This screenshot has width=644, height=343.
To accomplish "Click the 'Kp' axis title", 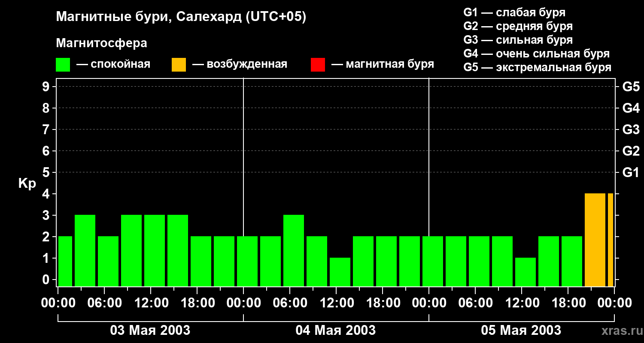I will 27,184.
